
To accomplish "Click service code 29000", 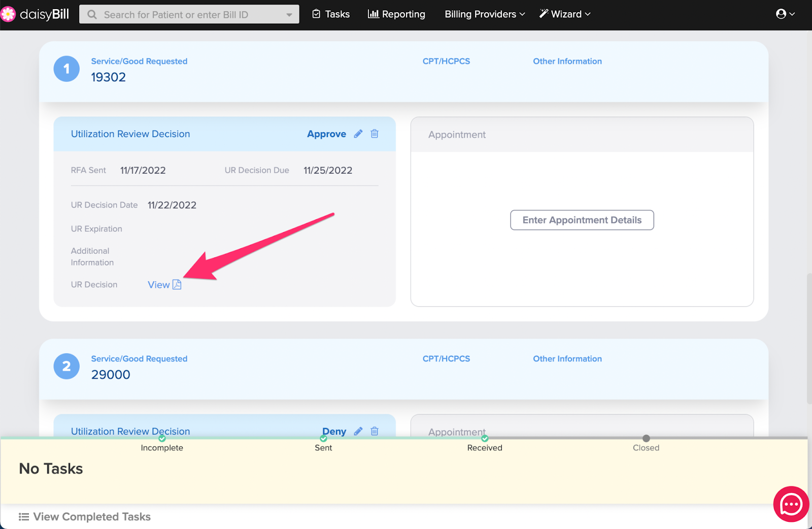I will (111, 375).
